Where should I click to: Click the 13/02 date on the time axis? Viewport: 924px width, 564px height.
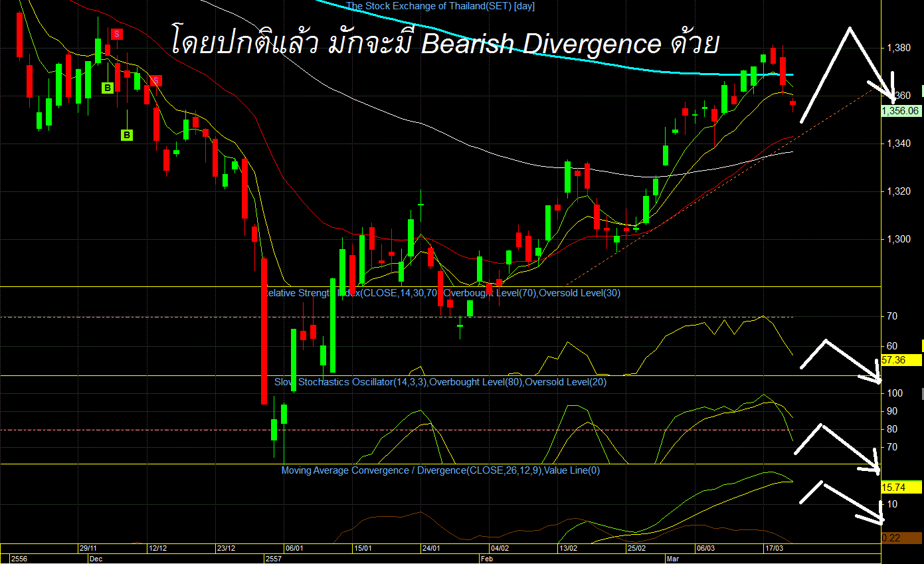coord(568,549)
